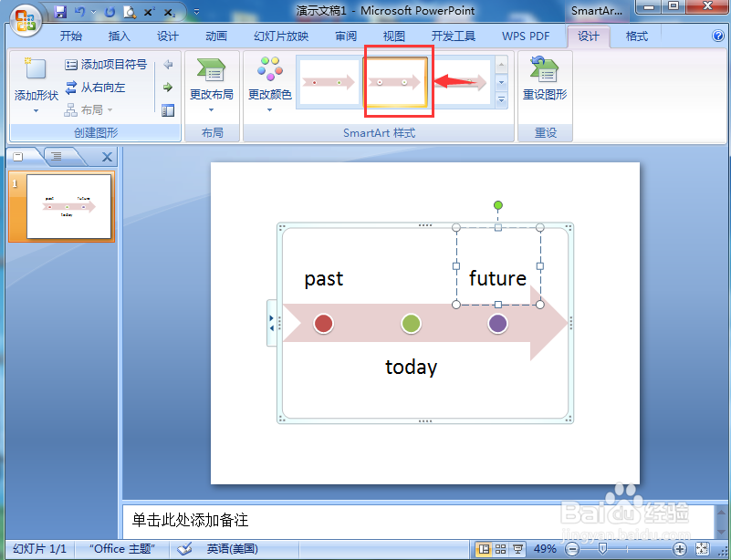
Task: Expand 更改布局 dropdown arrow
Action: (211, 110)
